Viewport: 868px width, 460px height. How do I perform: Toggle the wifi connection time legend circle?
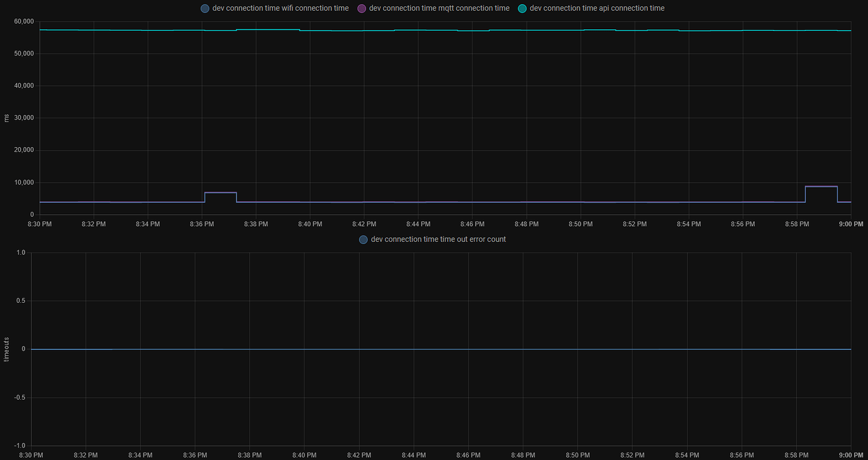(x=204, y=9)
